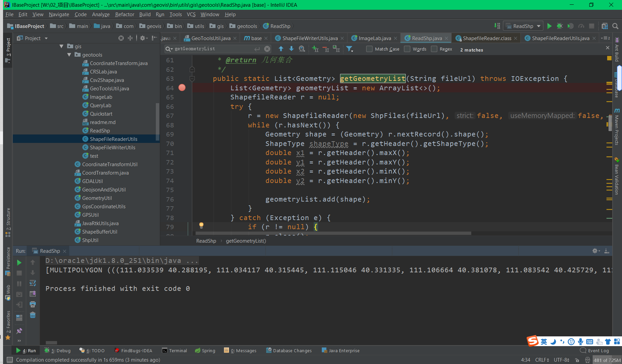
Task: Click the print icon in Run panel
Action: (33, 305)
